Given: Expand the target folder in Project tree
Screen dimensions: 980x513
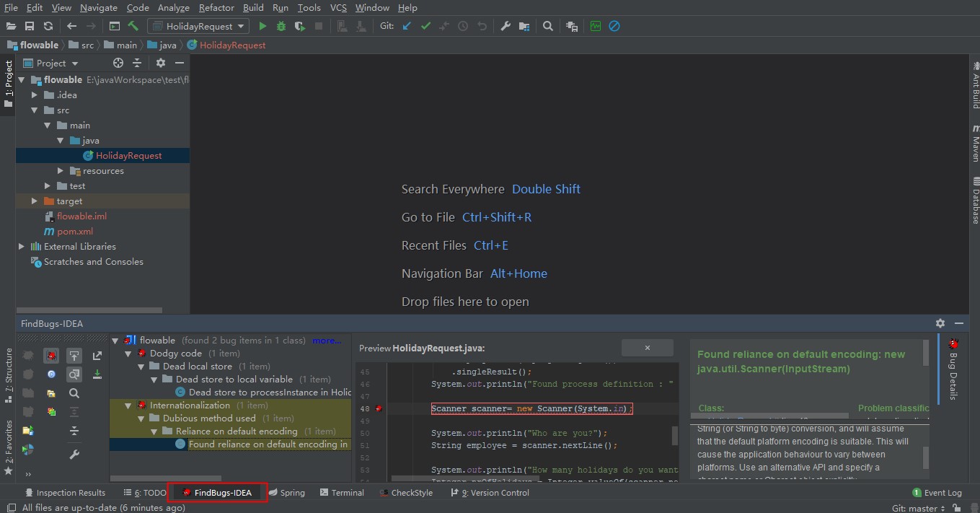Looking at the screenshot, I should (x=35, y=201).
